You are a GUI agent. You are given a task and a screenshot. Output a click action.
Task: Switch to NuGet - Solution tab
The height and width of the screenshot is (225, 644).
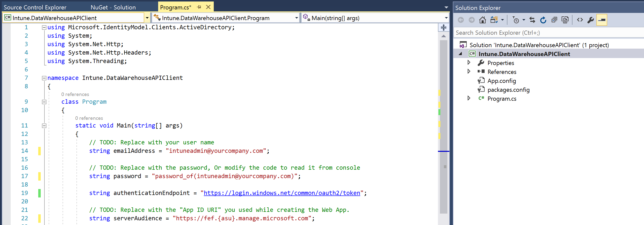point(113,7)
